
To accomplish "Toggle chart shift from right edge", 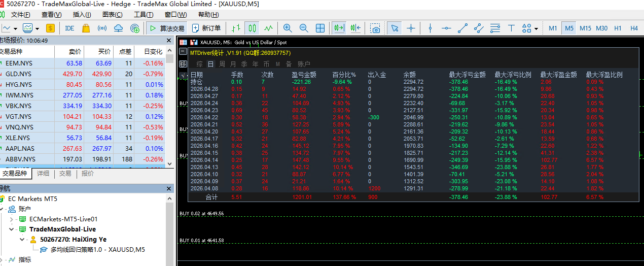I will [x=355, y=28].
